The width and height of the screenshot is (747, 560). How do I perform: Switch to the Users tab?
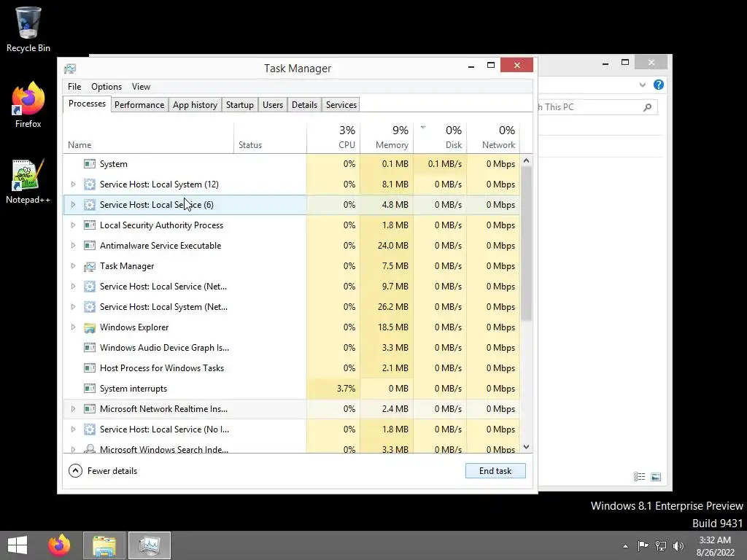click(x=273, y=105)
